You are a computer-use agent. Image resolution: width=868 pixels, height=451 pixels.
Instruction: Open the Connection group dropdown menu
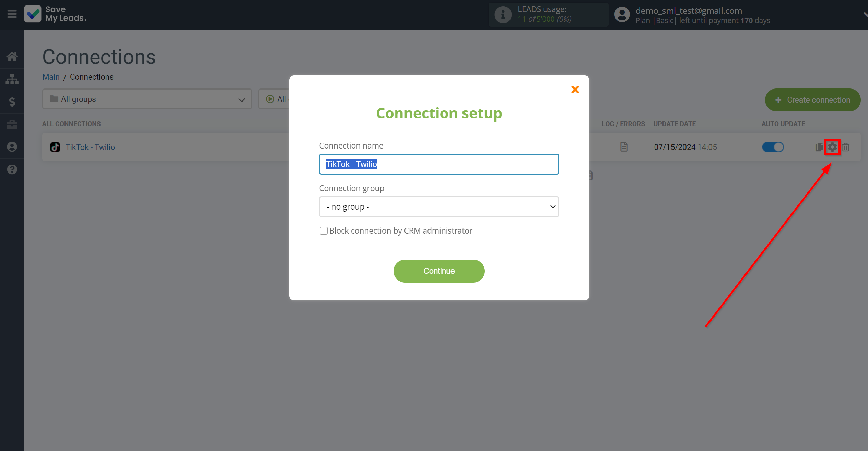point(439,206)
